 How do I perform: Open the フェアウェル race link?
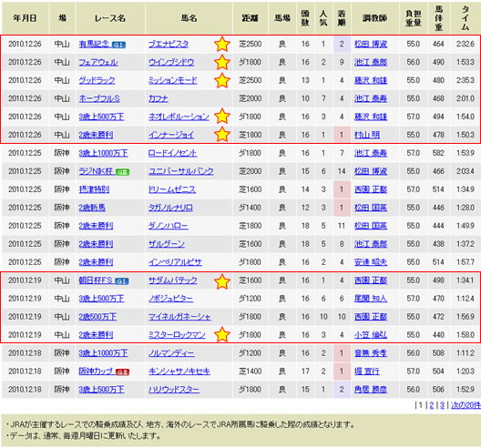pyautogui.click(x=98, y=62)
